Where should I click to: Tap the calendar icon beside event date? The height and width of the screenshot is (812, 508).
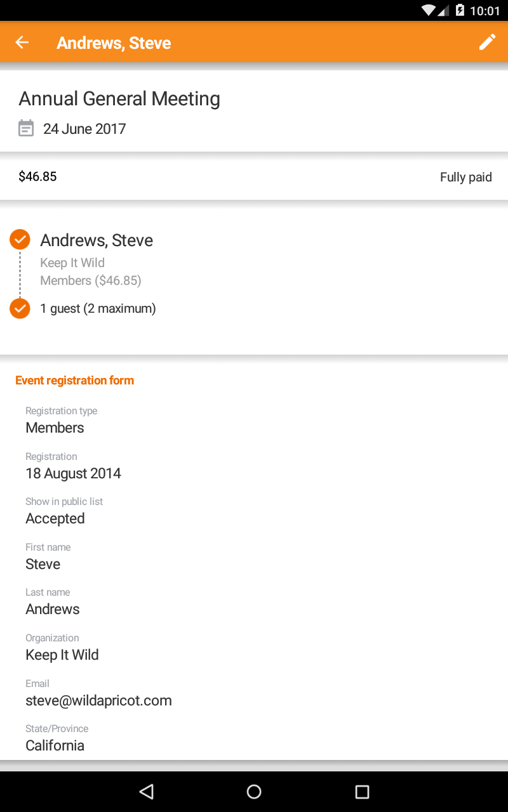pyautogui.click(x=25, y=129)
